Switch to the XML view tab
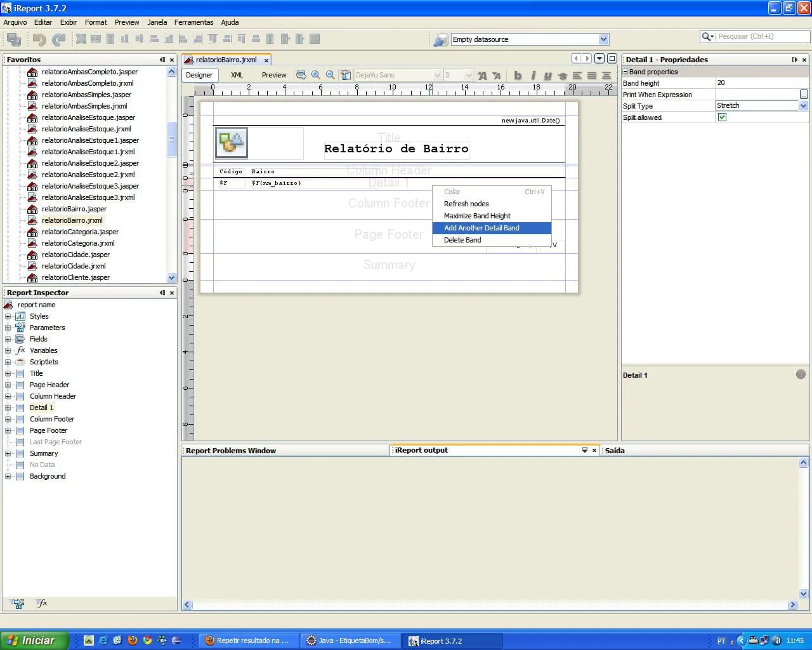 click(237, 75)
